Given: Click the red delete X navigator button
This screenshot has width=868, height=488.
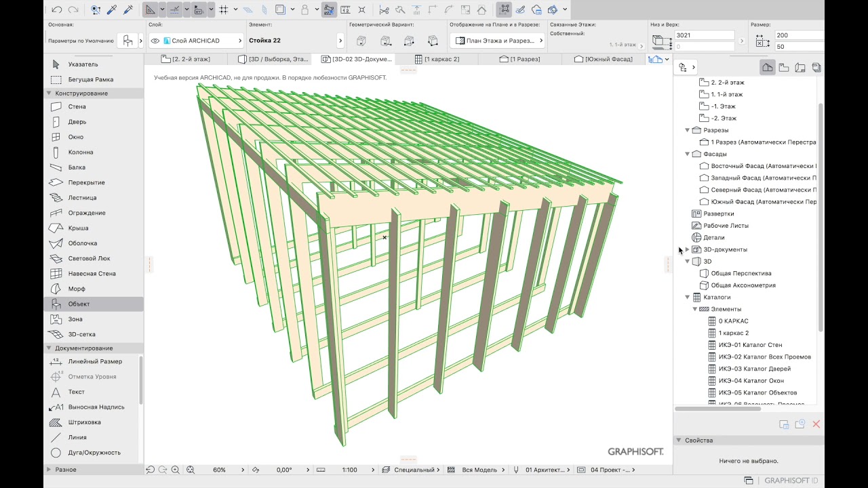Looking at the screenshot, I should (x=816, y=424).
